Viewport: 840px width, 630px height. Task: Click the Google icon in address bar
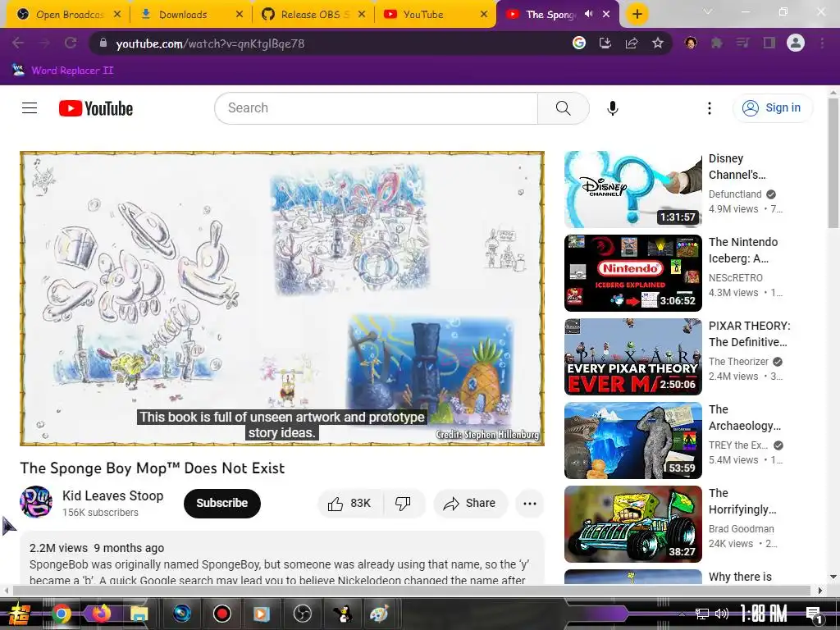point(578,43)
